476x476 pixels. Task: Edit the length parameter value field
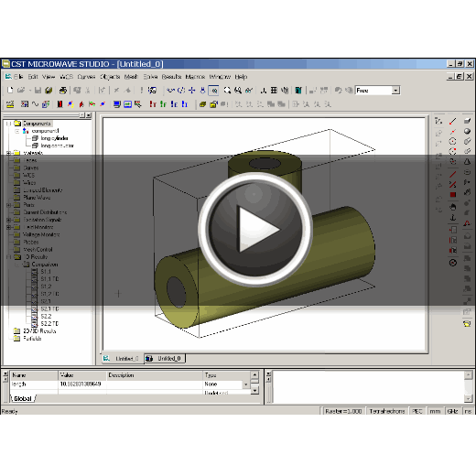pos(82,384)
